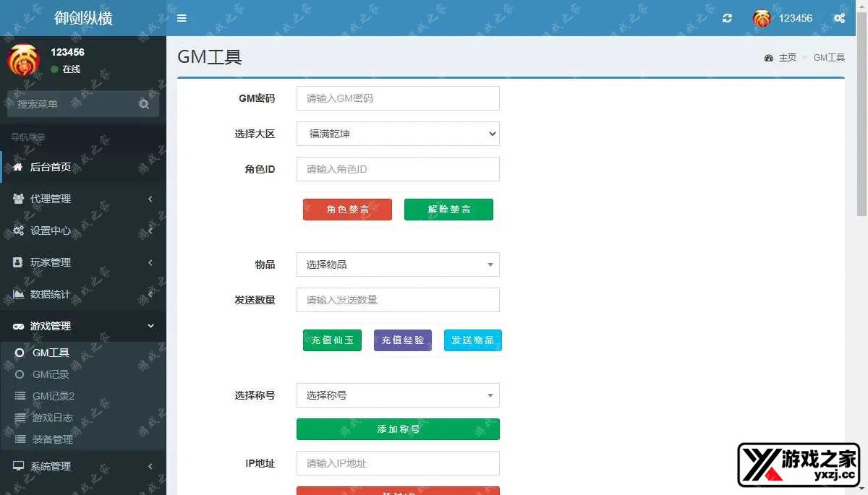Select GM记录2 submenu entry
This screenshot has width=868, height=495.
pyautogui.click(x=83, y=396)
